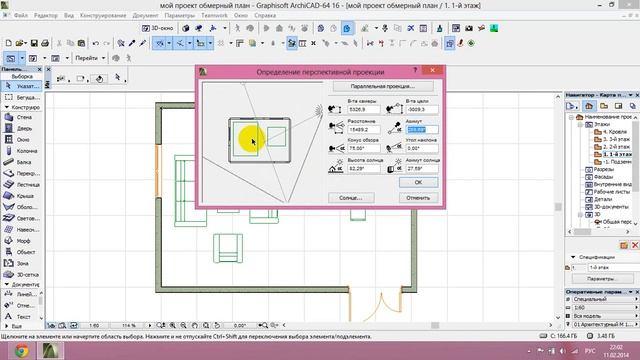Viewport: 640px width, 360px height.
Task: Click the View Map icon in Navigator
Action: [604, 106]
